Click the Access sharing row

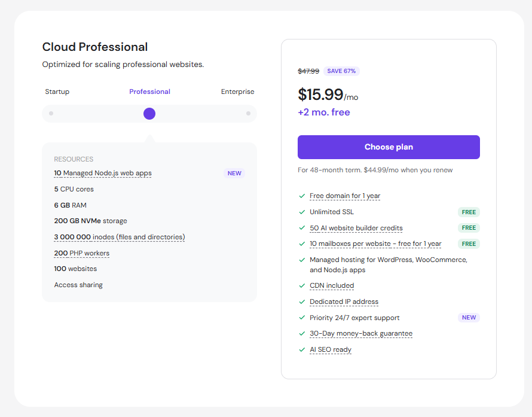(78, 285)
